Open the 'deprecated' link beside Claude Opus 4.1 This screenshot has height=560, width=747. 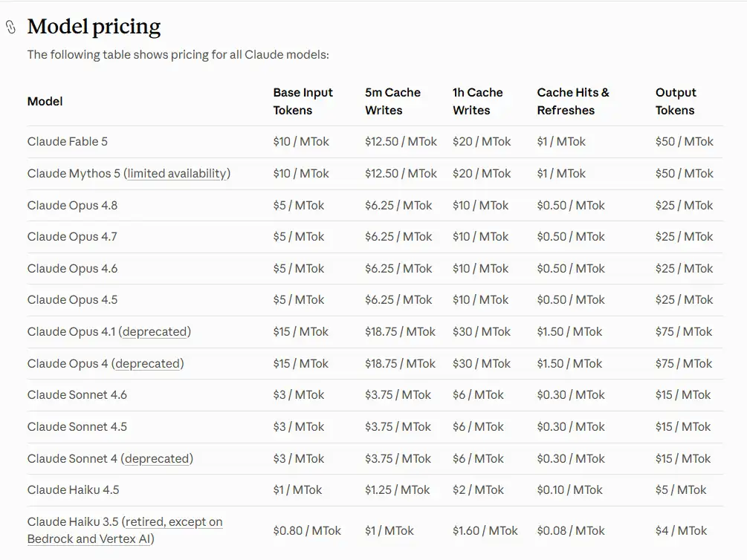(x=155, y=332)
